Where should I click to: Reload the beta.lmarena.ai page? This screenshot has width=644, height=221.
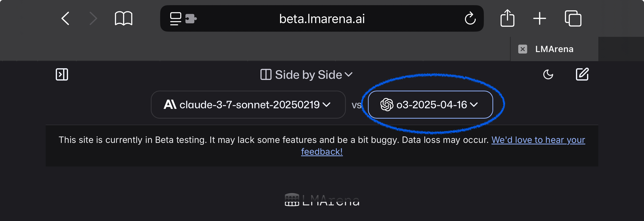point(470,18)
